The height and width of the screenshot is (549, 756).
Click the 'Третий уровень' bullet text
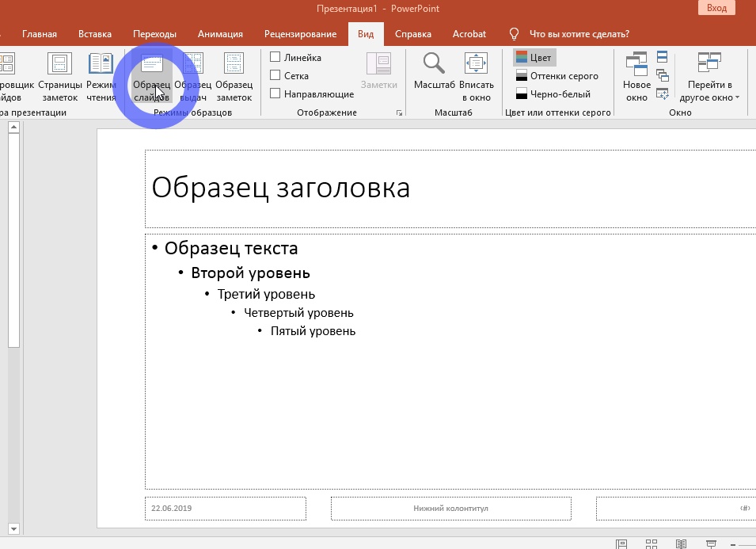[x=266, y=294]
